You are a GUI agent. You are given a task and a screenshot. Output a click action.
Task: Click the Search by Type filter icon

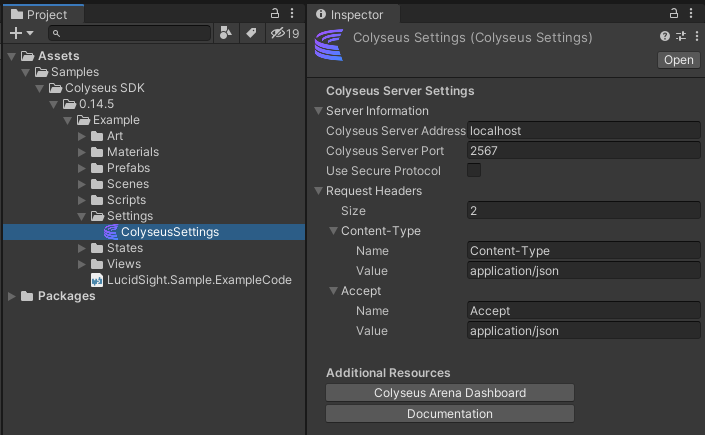tap(226, 33)
